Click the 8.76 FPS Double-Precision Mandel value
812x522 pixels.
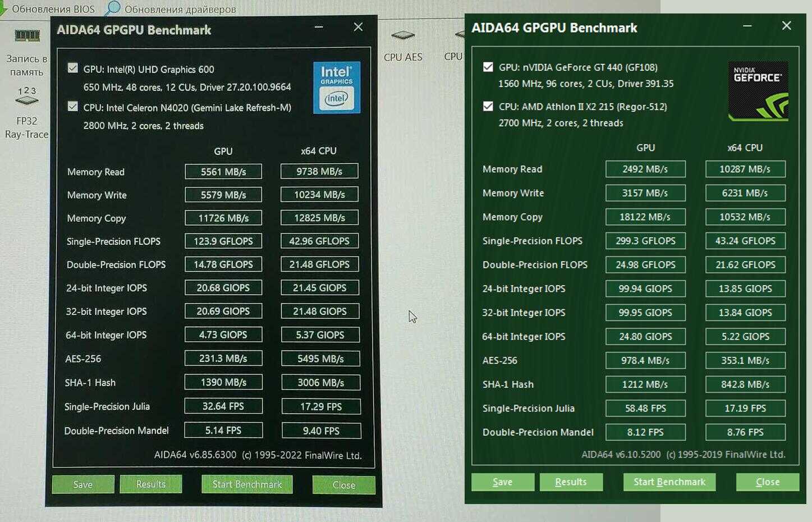(x=745, y=432)
